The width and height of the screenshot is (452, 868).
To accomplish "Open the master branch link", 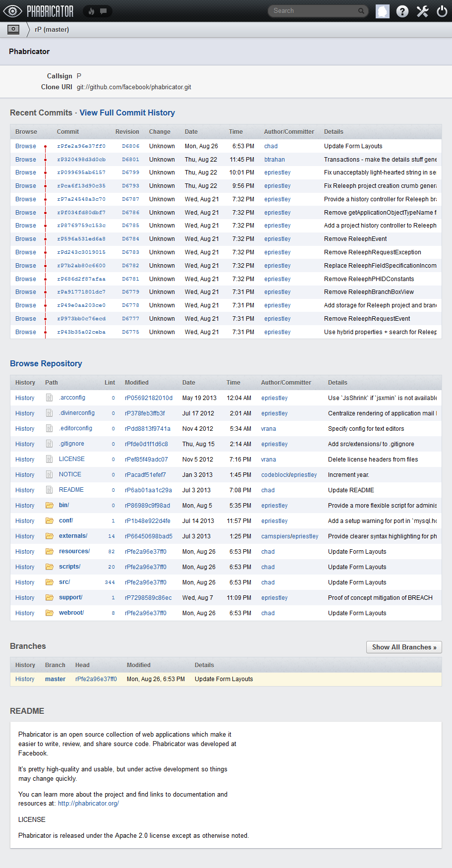I will (55, 679).
